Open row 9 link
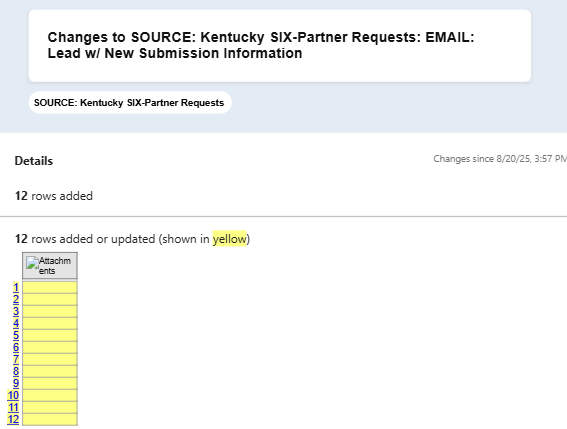The width and height of the screenshot is (567, 429). point(16,383)
